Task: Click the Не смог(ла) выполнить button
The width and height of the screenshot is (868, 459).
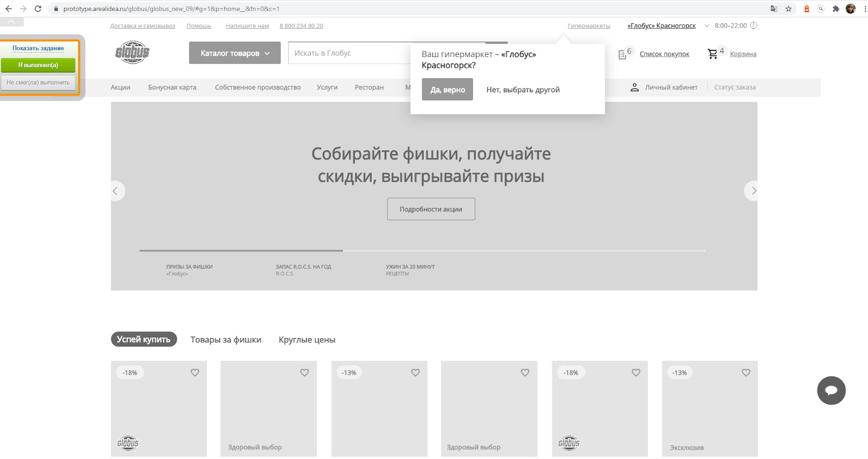Action: 38,82
